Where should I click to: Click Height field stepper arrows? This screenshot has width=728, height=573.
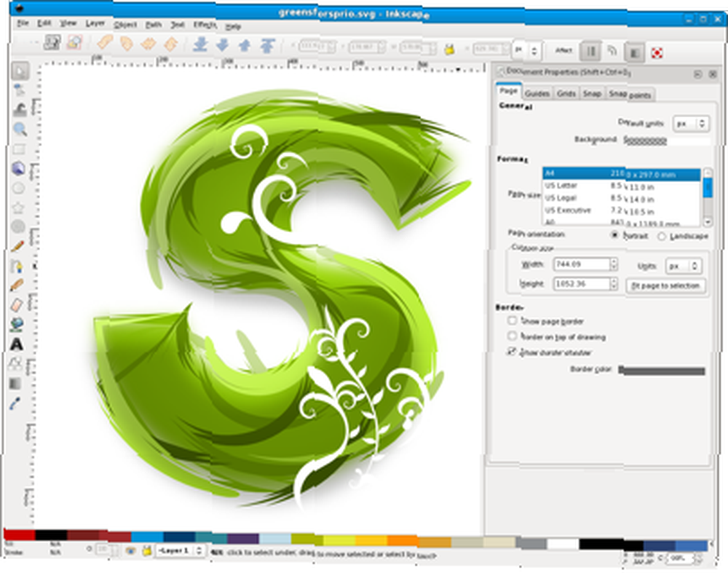[614, 284]
